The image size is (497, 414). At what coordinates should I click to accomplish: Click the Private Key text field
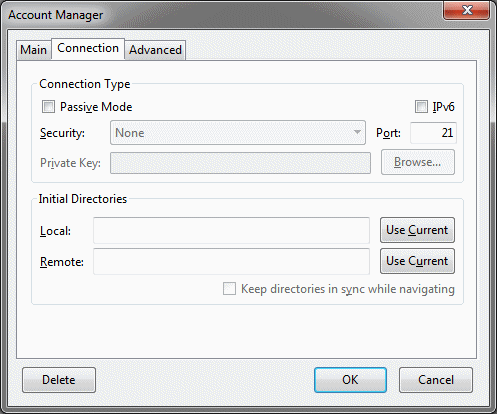coord(240,163)
